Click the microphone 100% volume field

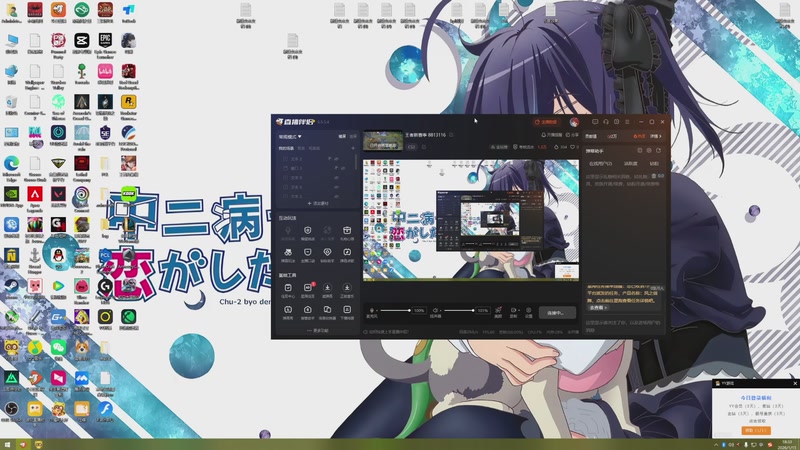419,310
